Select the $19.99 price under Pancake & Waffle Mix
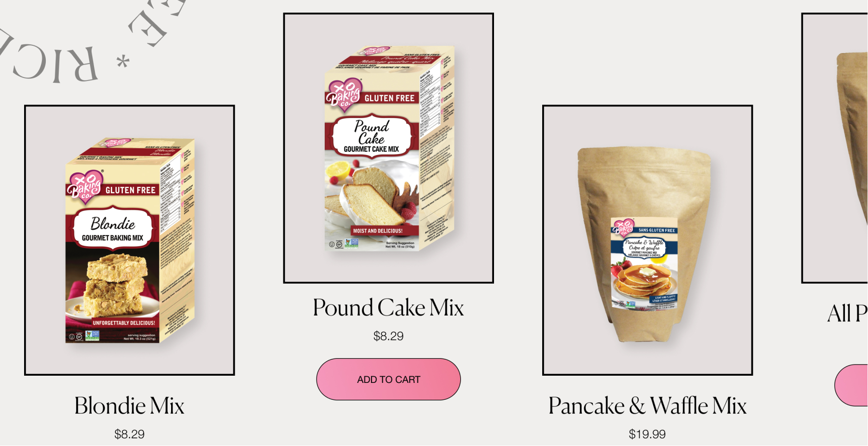 coord(647,434)
